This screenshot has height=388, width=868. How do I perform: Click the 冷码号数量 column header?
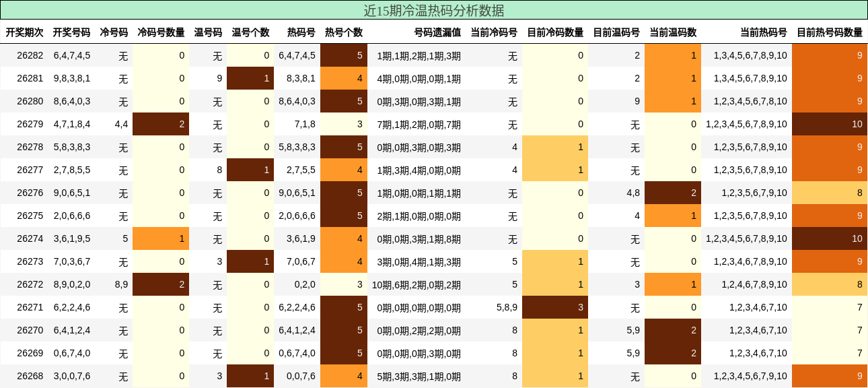161,32
